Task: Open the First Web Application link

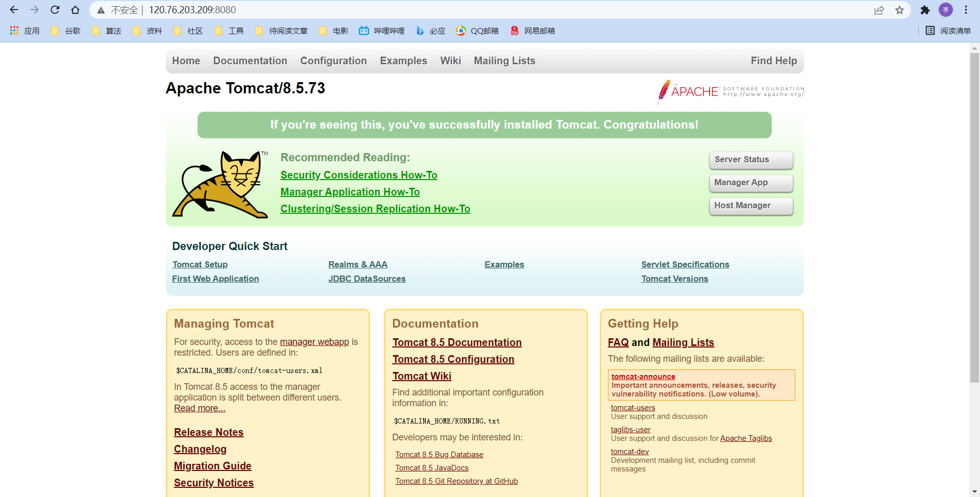Action: [x=215, y=279]
